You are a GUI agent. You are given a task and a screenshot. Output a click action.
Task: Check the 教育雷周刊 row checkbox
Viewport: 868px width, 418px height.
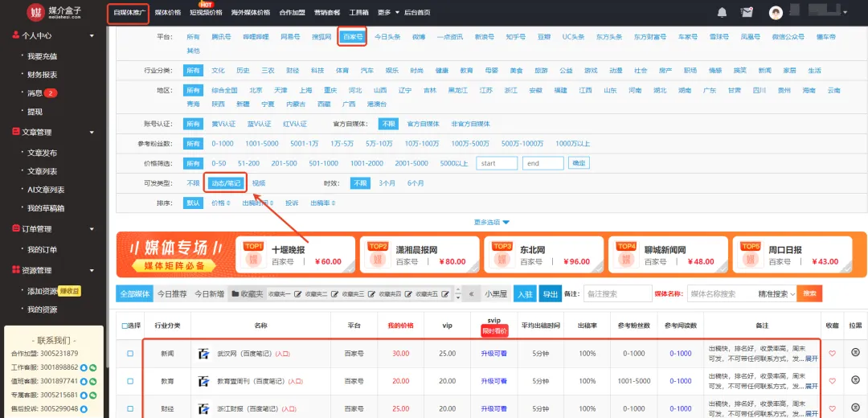[130, 381]
